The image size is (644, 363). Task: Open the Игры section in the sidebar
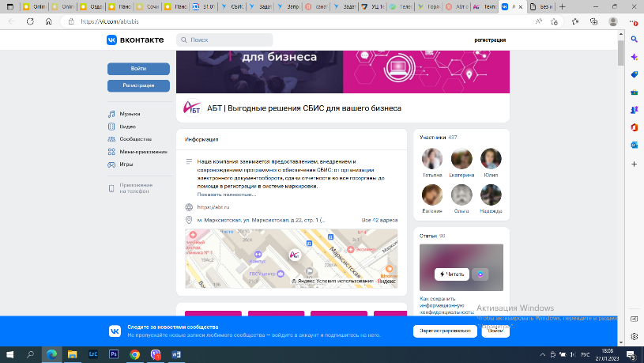point(126,164)
